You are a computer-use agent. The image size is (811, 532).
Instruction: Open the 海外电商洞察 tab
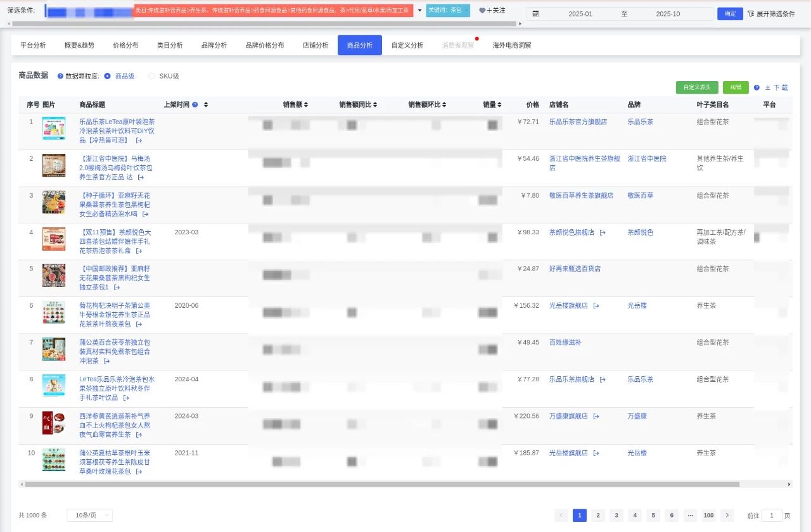(x=512, y=45)
